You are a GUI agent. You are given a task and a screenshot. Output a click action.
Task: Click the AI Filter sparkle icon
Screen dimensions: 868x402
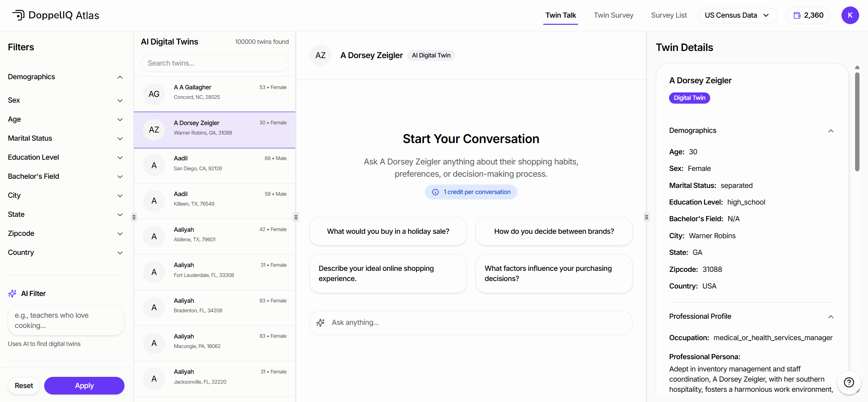coord(12,293)
